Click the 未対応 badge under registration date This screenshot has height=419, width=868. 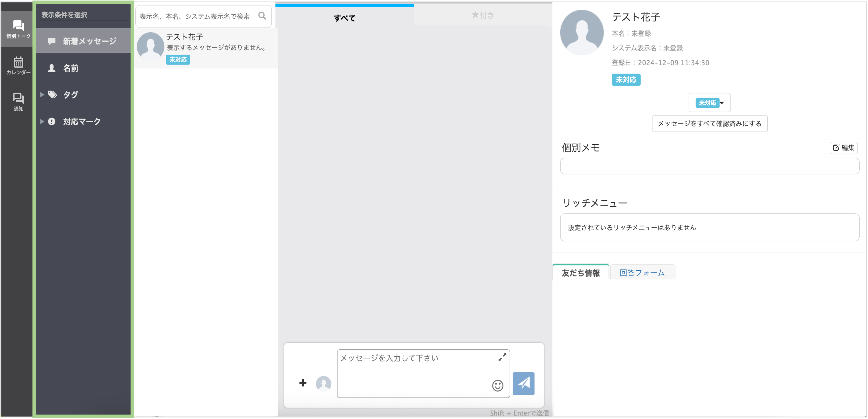pos(626,80)
